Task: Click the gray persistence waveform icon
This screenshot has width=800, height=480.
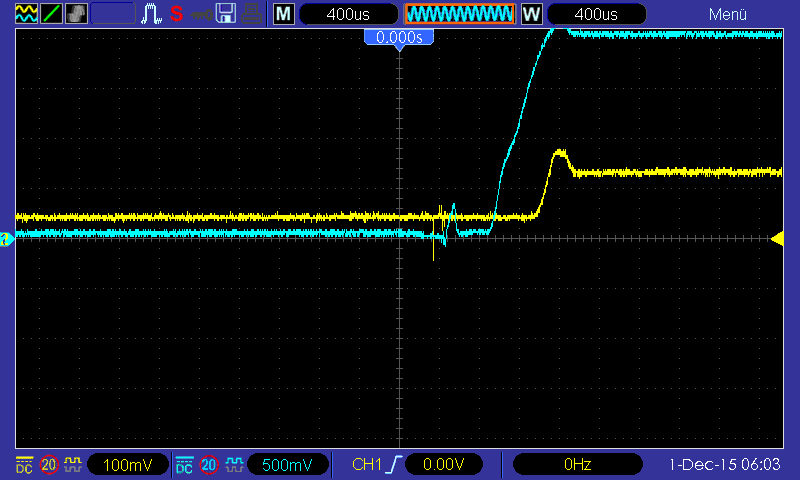Action: [77, 14]
